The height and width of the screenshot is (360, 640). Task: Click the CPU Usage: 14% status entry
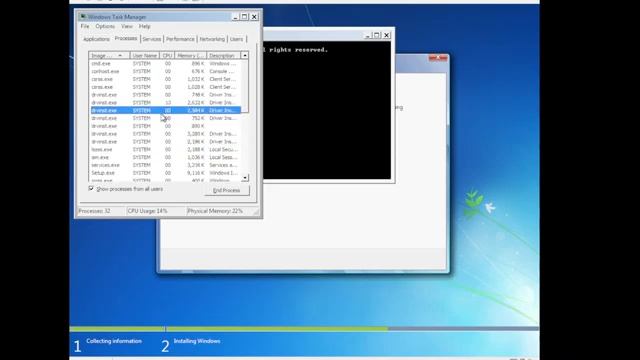tap(156, 211)
